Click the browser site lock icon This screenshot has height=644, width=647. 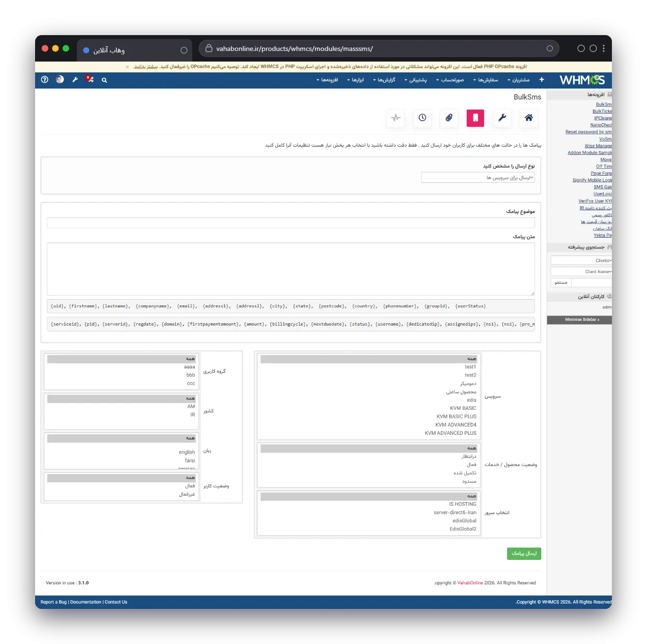tap(209, 49)
